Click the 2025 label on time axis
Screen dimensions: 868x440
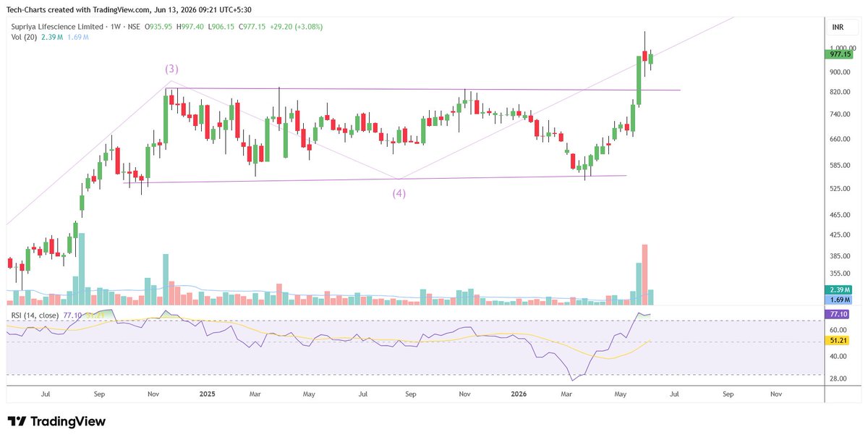(x=208, y=394)
